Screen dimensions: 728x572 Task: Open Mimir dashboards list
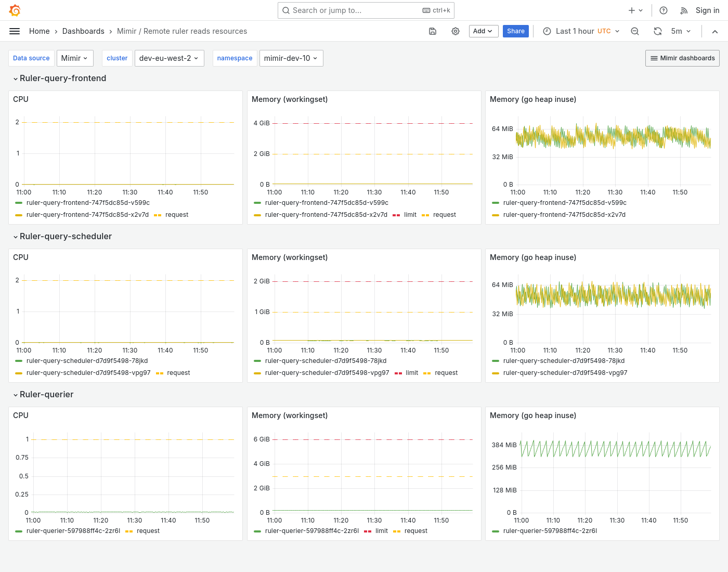[x=682, y=58]
